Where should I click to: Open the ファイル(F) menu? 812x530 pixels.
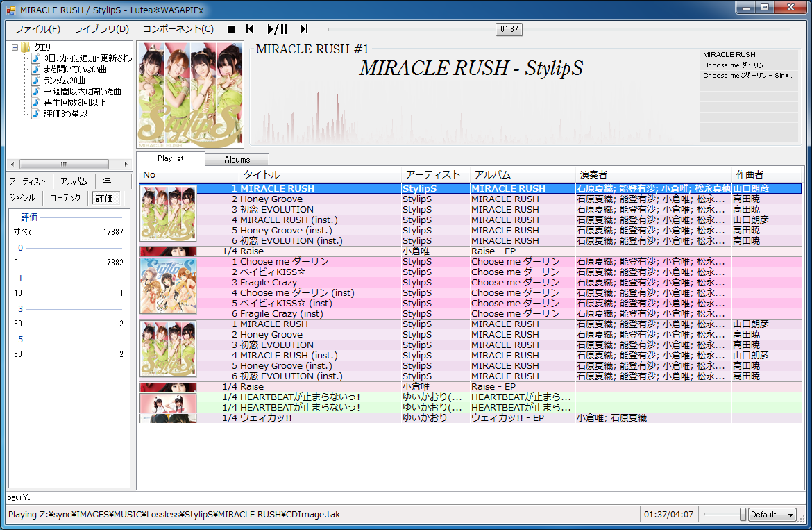(37, 29)
